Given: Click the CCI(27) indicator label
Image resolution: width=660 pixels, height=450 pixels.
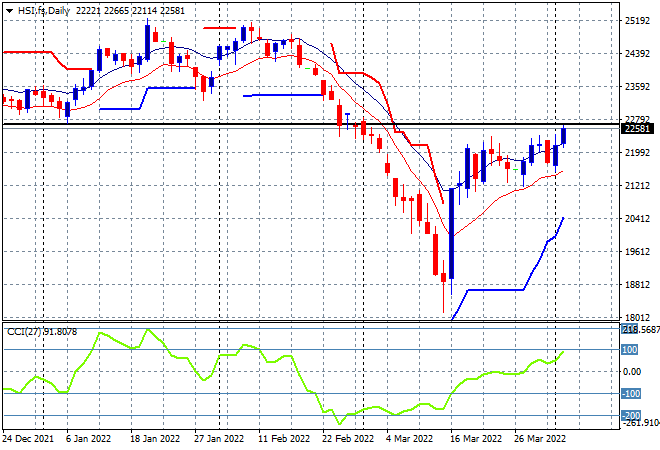Looking at the screenshot, I should (x=42, y=332).
